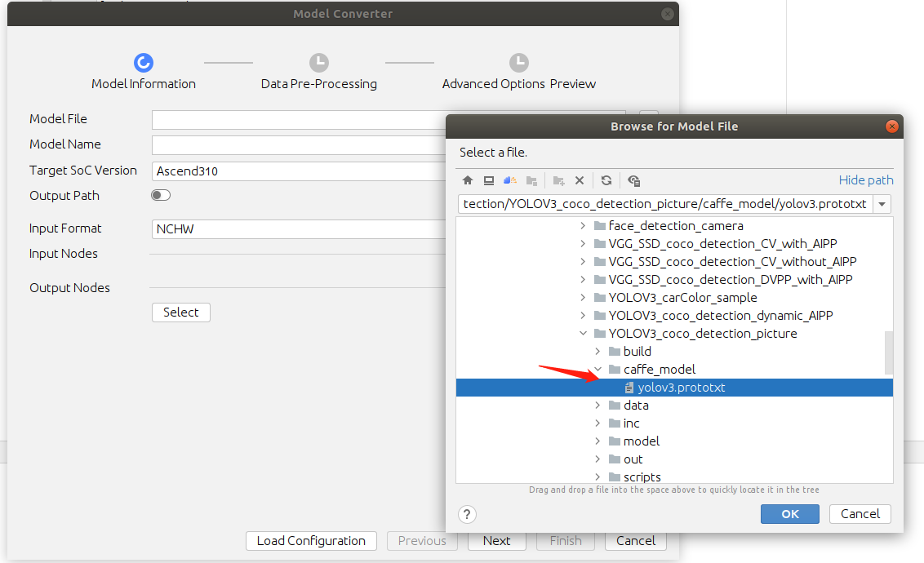
Task: Open Target SoC Version Ascend310 combo box
Action: pos(298,171)
